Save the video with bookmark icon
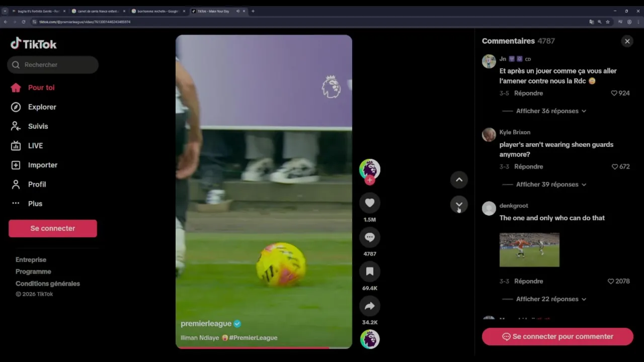 coord(370,271)
